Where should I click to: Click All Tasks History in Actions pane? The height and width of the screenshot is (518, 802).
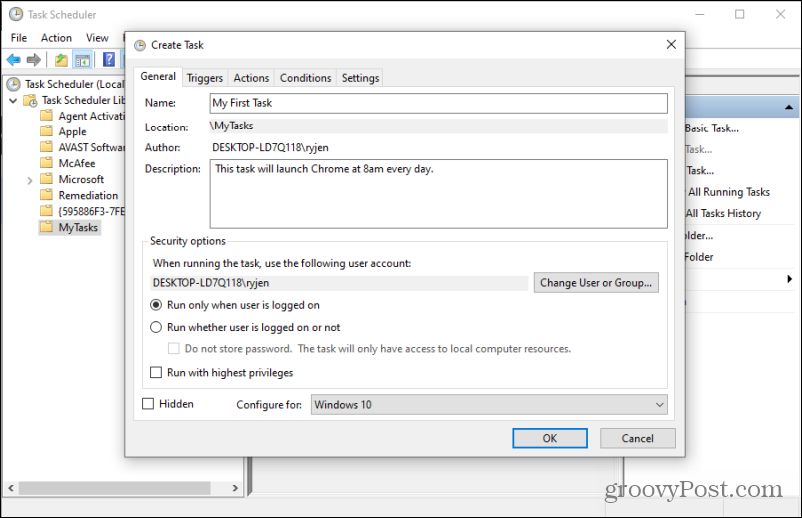coord(723,213)
